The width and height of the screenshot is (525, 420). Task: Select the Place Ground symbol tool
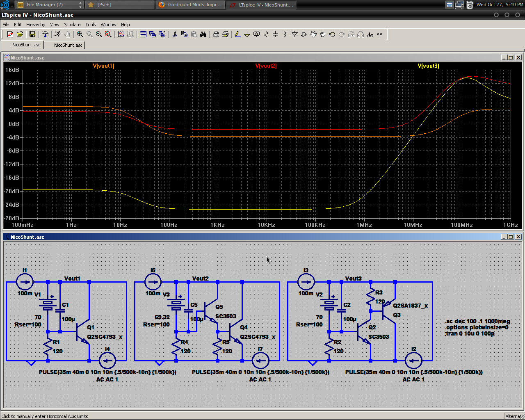coord(247,34)
